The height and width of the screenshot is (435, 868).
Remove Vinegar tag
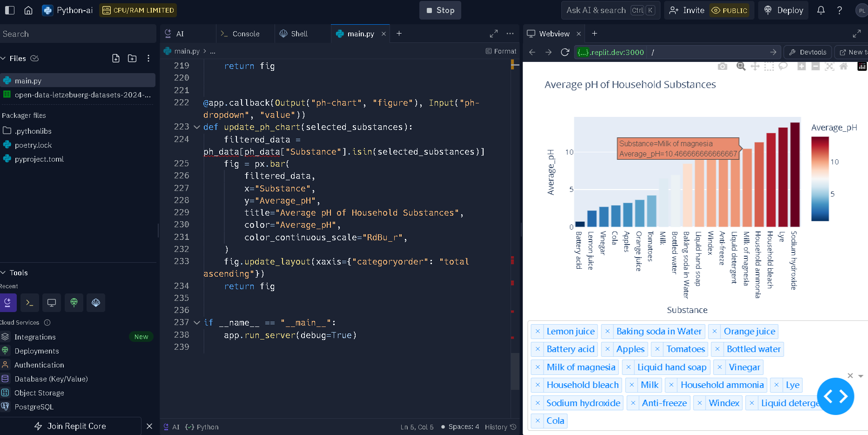(x=720, y=367)
